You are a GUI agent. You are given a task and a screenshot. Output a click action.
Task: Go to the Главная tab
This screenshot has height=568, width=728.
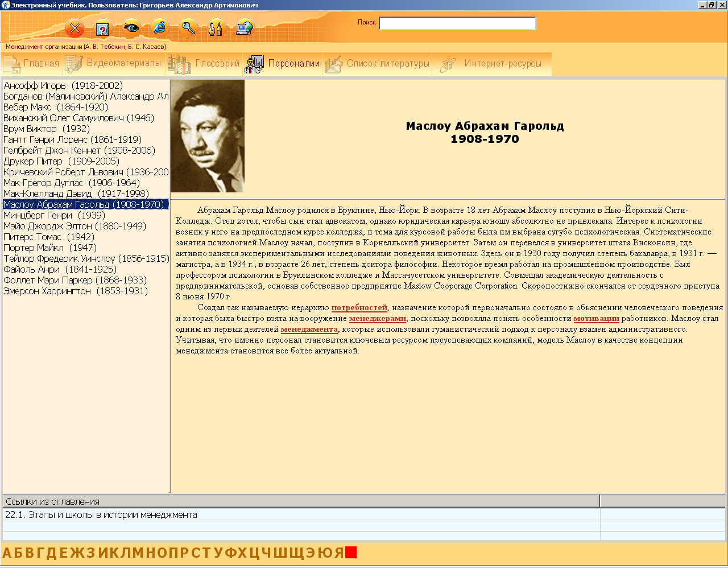pos(31,64)
